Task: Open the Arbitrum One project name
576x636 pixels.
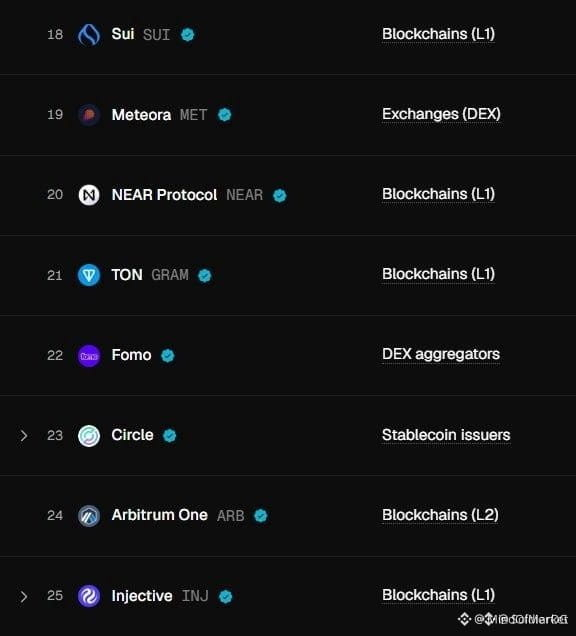Action: (x=159, y=515)
